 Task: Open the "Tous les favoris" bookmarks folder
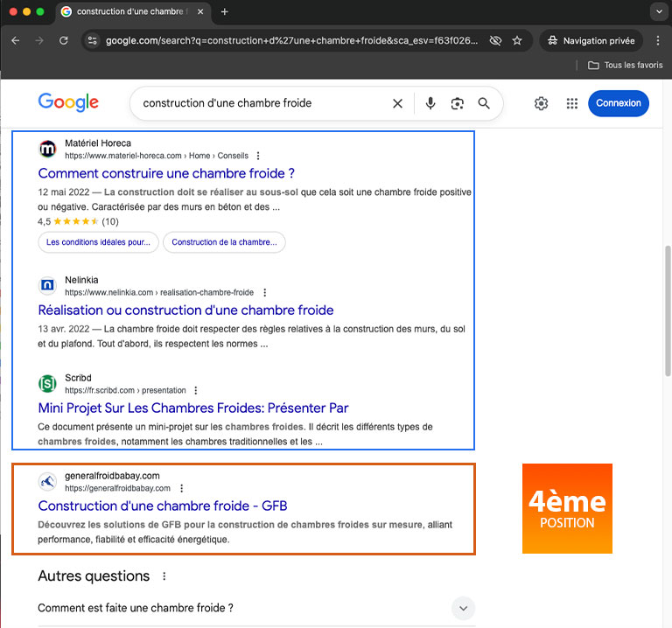625,66
